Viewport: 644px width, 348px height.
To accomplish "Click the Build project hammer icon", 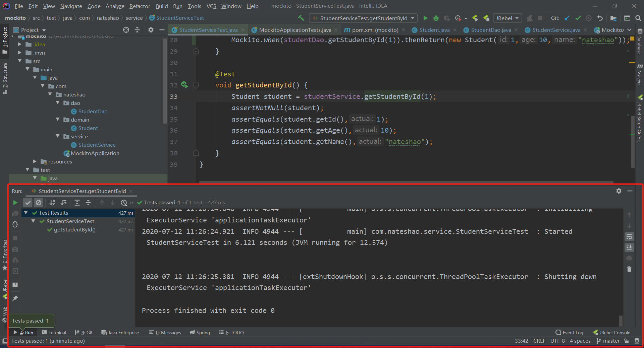I will tap(301, 18).
